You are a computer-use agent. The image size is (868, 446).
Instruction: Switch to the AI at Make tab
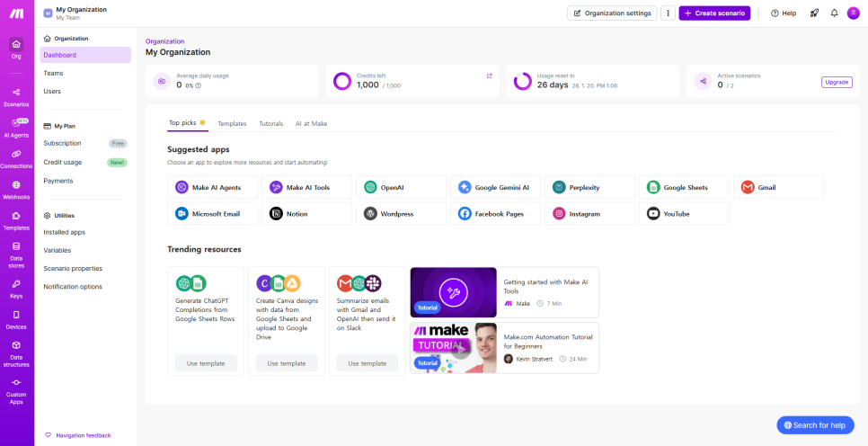point(311,123)
